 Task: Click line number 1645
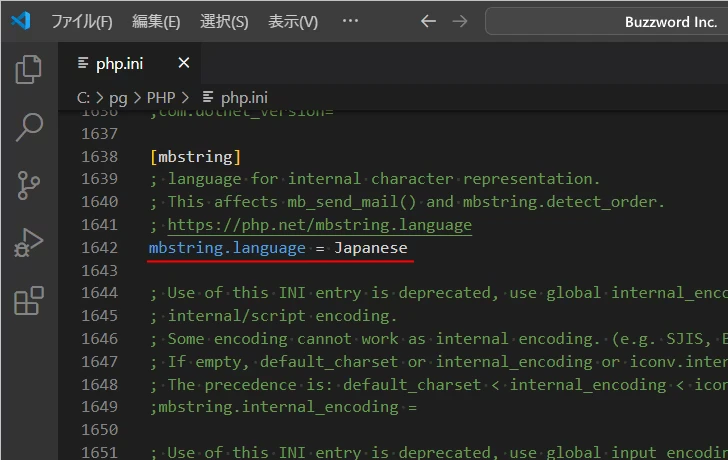(x=99, y=316)
